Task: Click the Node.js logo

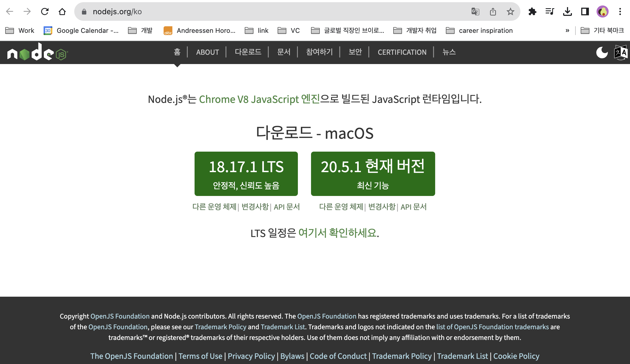Action: point(38,52)
